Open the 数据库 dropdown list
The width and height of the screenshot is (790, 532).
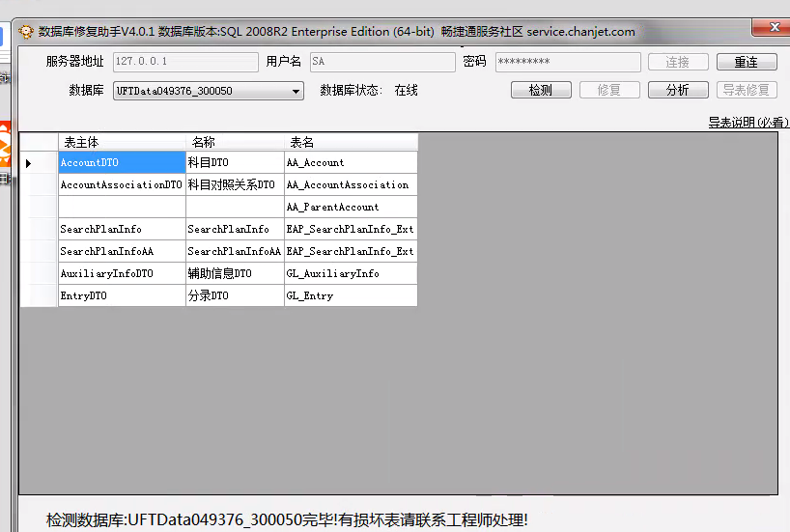[x=296, y=91]
